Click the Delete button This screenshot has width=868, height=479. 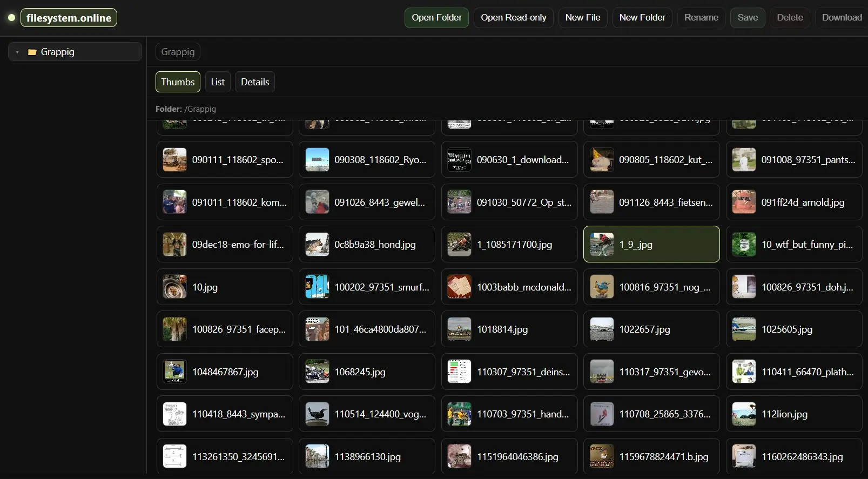tap(790, 18)
